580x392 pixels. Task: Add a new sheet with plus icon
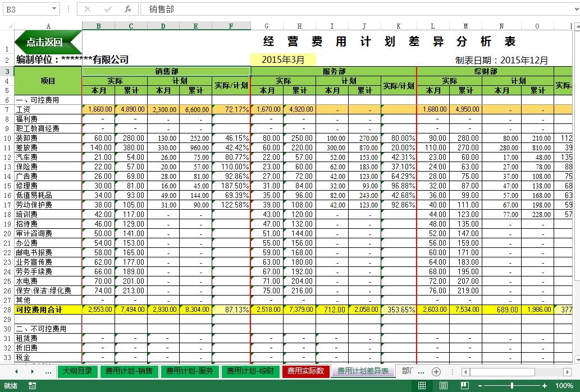(x=436, y=371)
